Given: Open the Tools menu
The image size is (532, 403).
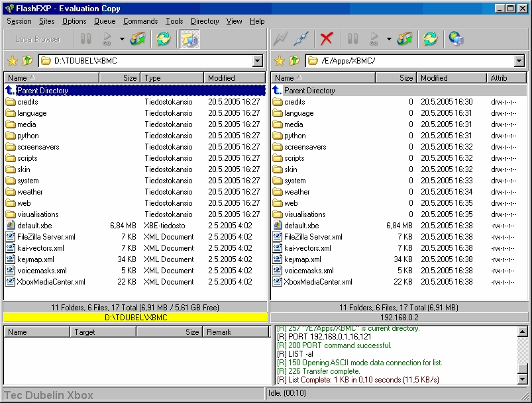Looking at the screenshot, I should click(174, 21).
